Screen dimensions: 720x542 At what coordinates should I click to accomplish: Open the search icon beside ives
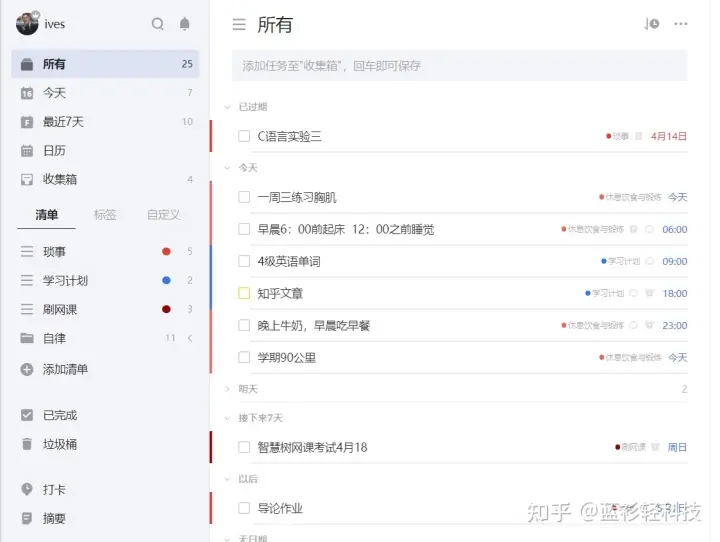(158, 24)
